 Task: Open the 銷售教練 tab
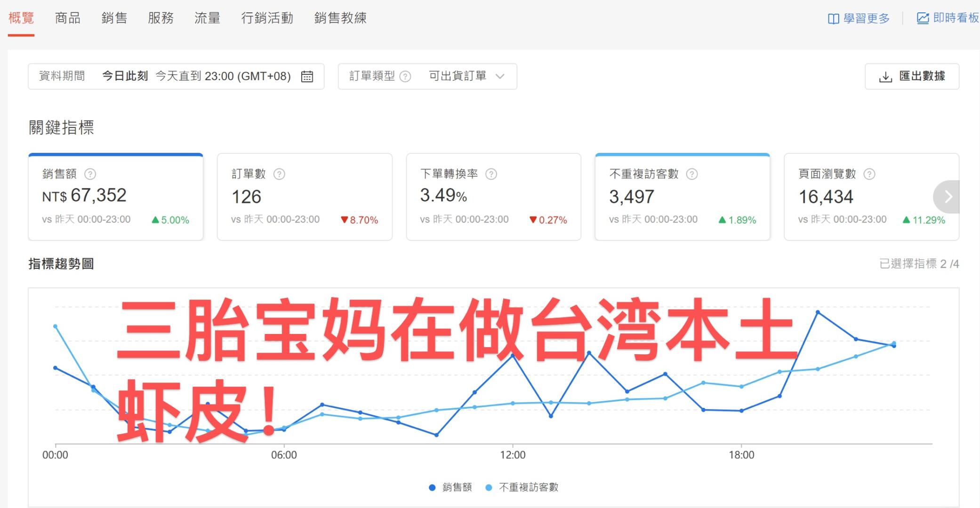click(340, 18)
